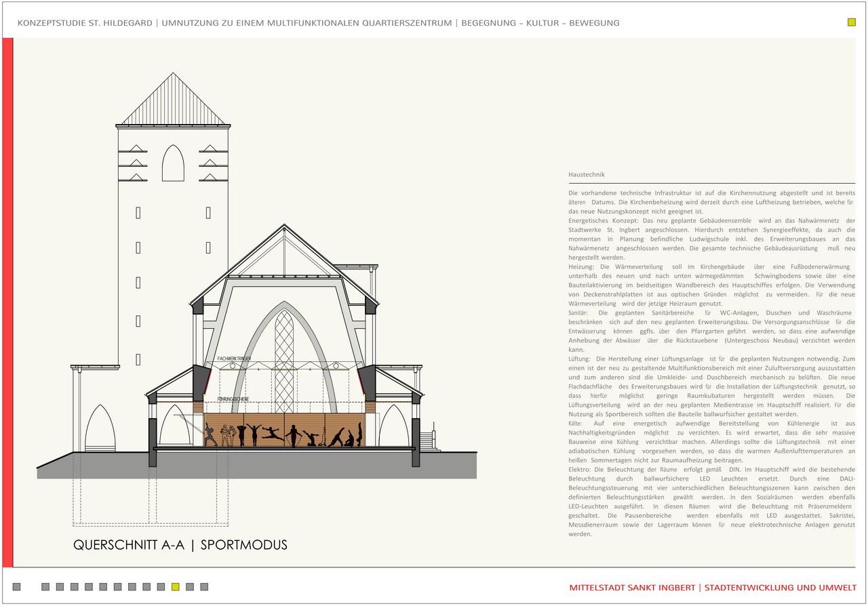The width and height of the screenshot is (868, 606).
Task: Click the yellow square in the top-right corner
Action: click(852, 22)
